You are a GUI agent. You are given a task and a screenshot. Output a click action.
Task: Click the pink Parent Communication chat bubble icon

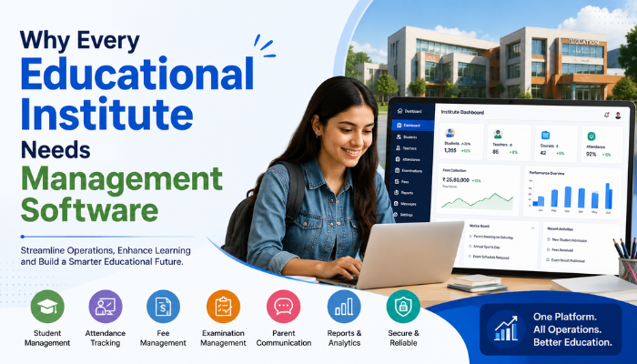coord(284,307)
